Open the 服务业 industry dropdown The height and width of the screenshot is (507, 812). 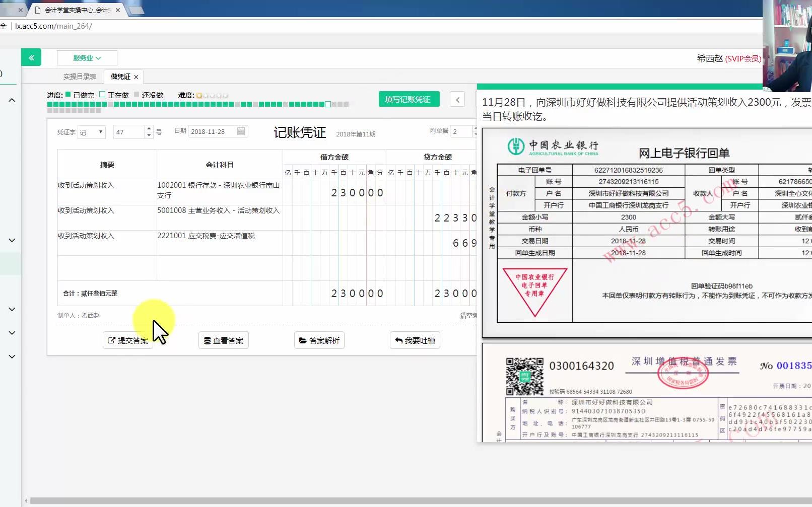[x=87, y=58]
